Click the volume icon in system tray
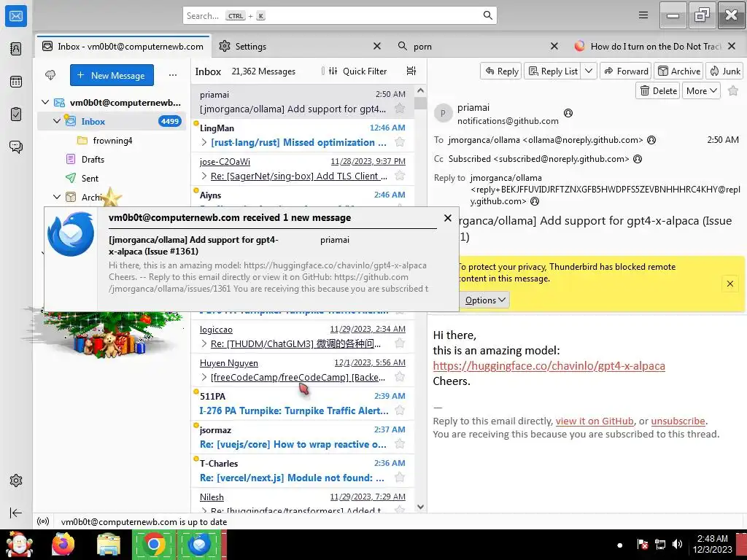The height and width of the screenshot is (560, 747). 677,544
